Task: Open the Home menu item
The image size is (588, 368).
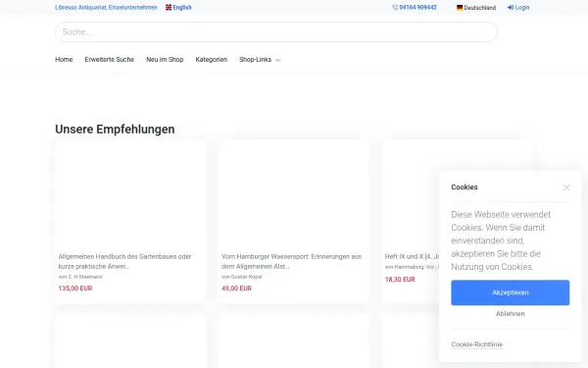Action: coord(64,59)
